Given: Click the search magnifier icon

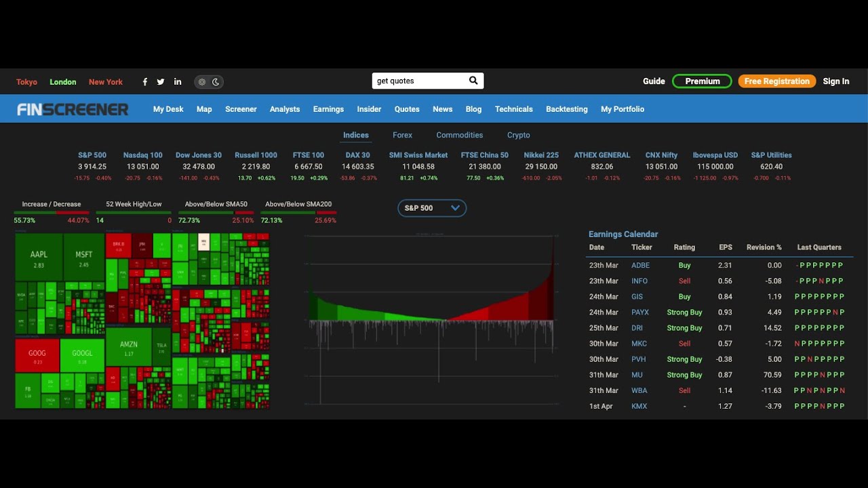Looking at the screenshot, I should (473, 81).
